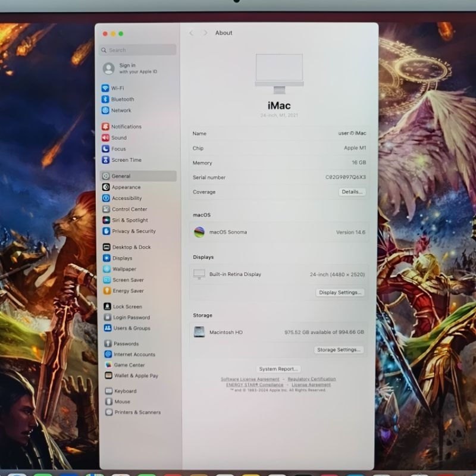The width and height of the screenshot is (476, 476).
Task: Open the Lock Screen icon
Action: click(x=107, y=306)
